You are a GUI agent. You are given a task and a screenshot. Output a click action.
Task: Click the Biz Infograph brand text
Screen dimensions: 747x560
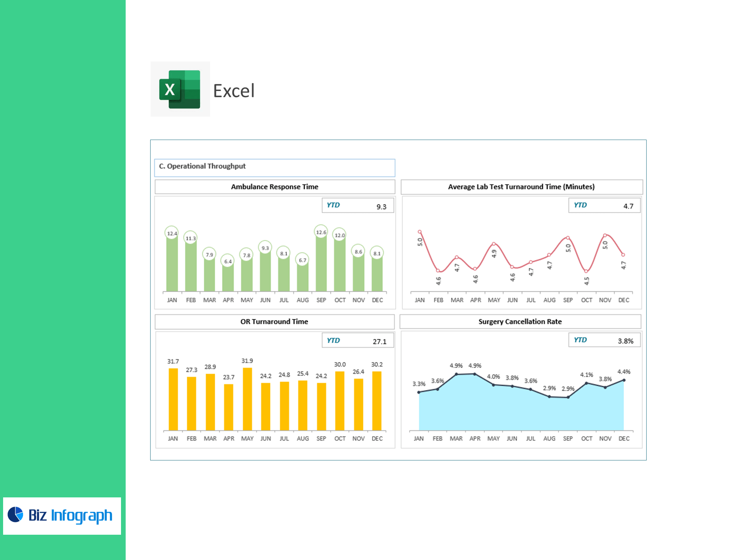pos(70,516)
